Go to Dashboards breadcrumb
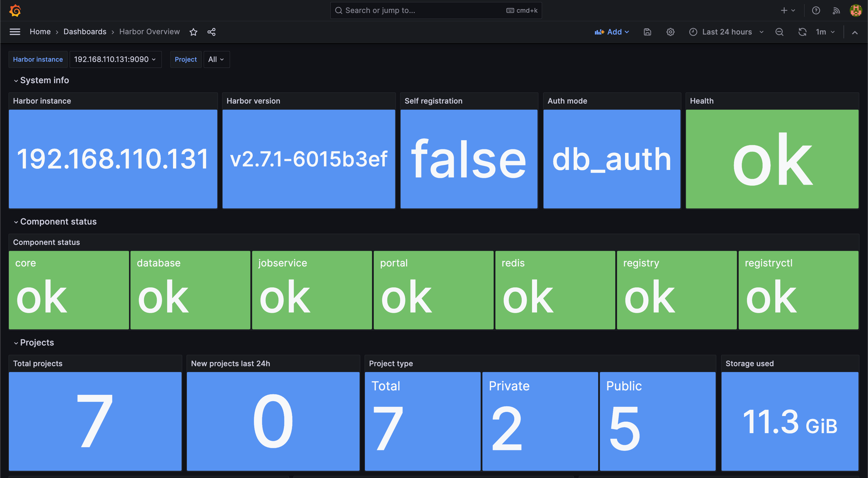This screenshot has width=868, height=478. [84, 32]
